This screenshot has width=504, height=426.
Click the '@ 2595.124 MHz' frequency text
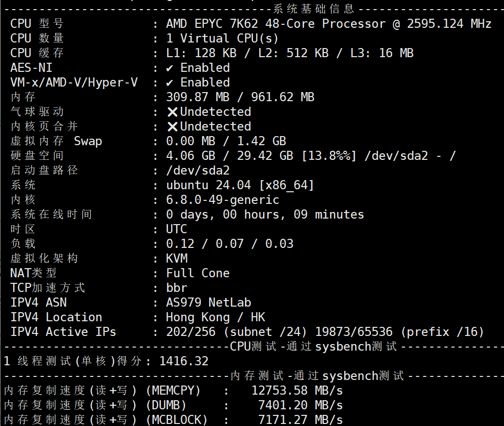click(x=442, y=24)
